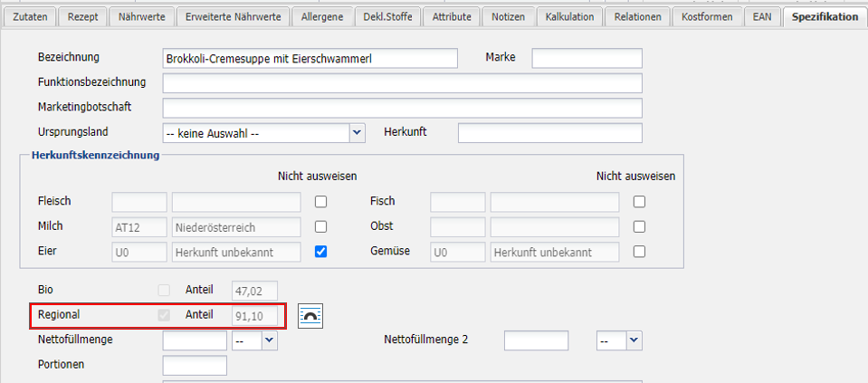
Task: Enable 'Nicht ausweisen' checkbox for Fisch
Action: 639,201
